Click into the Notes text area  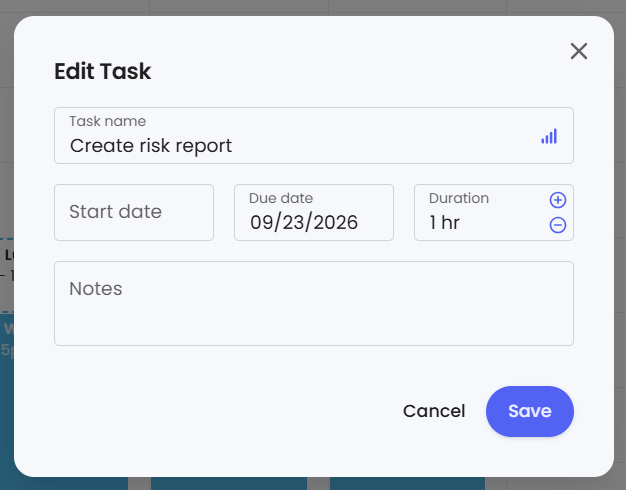tap(314, 304)
